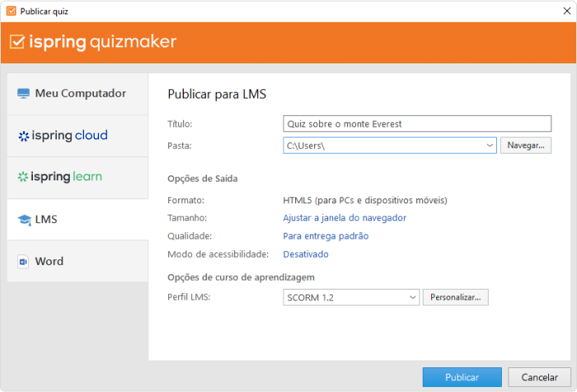Click the 'Qualidade:' label
Screen dimensions: 577x392
(x=190, y=236)
